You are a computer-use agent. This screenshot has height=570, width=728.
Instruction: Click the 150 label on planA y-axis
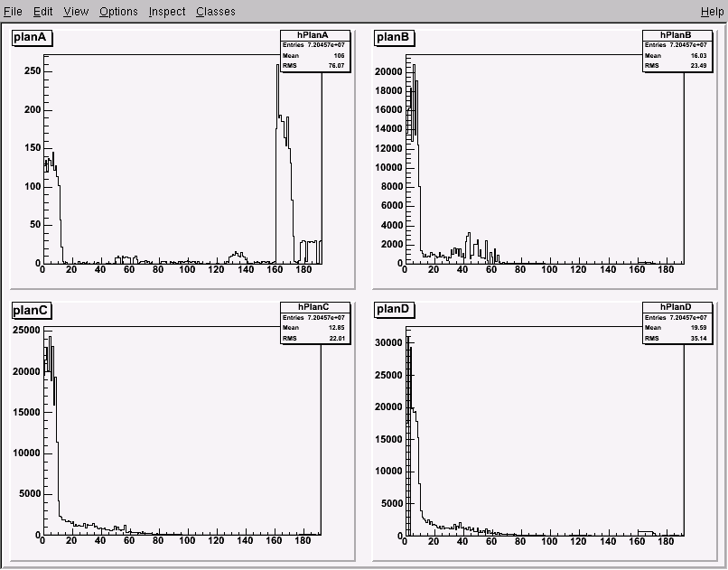(x=33, y=148)
